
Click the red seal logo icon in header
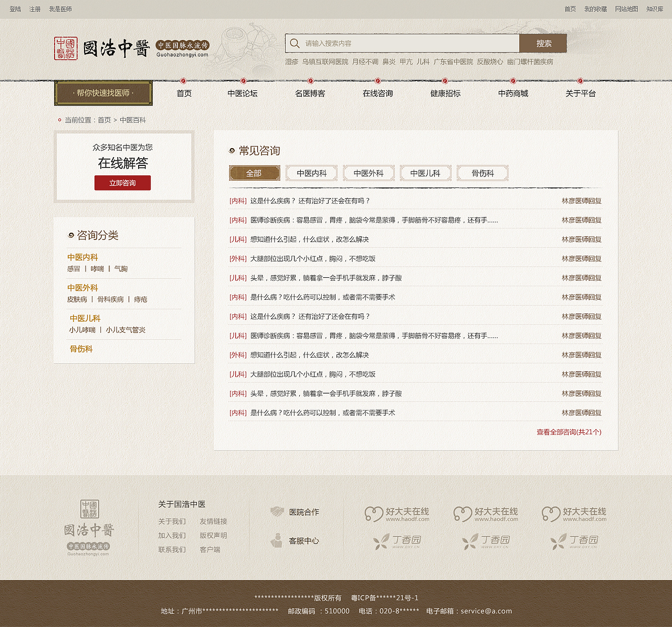point(66,48)
